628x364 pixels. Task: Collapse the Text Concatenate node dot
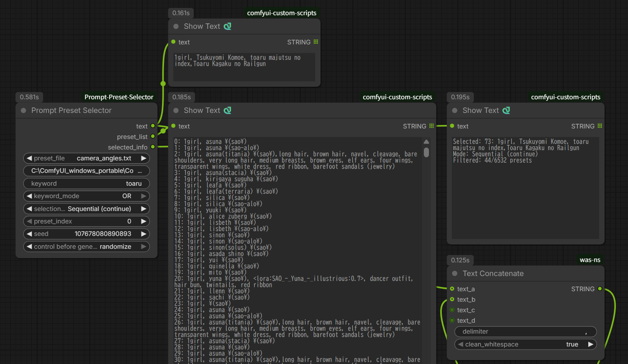click(455, 274)
